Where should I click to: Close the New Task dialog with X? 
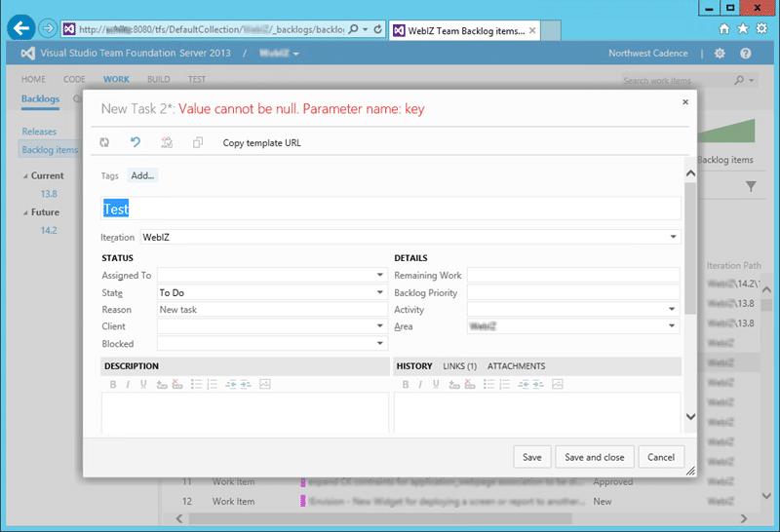click(685, 102)
